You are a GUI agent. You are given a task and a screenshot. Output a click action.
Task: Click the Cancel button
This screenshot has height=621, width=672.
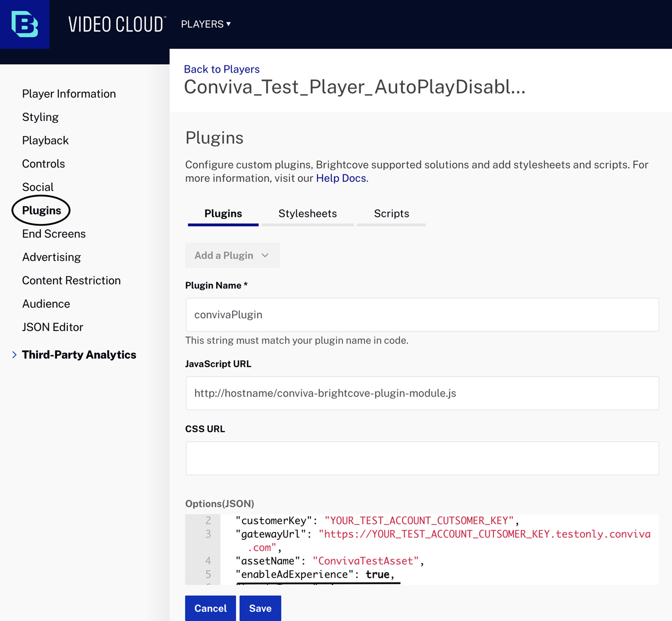click(x=210, y=608)
